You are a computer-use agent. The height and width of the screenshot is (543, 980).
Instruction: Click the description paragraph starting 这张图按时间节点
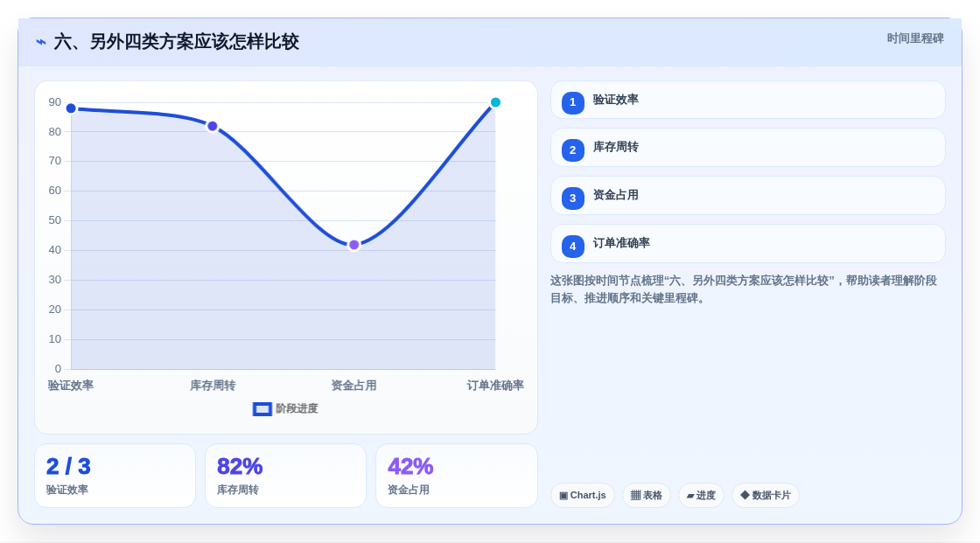(x=744, y=289)
